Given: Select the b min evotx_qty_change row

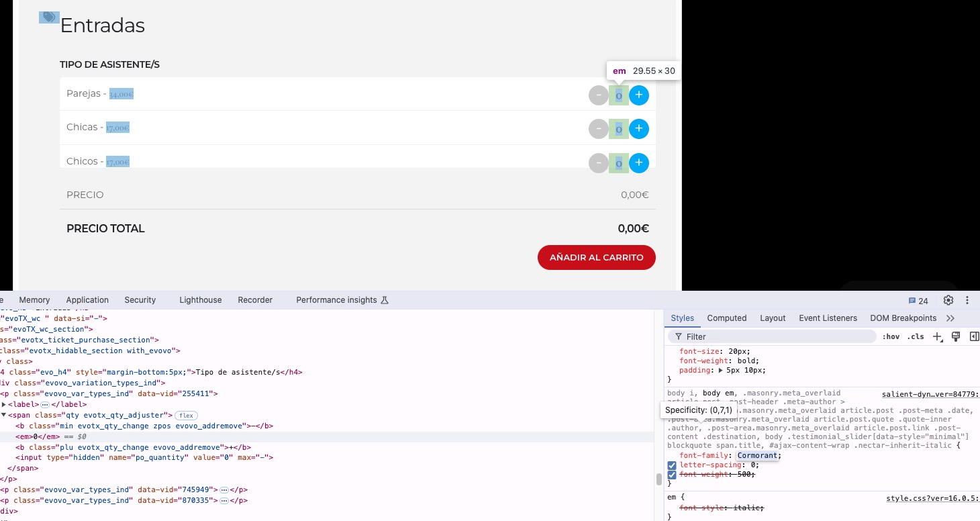Looking at the screenshot, I should [x=327, y=426].
